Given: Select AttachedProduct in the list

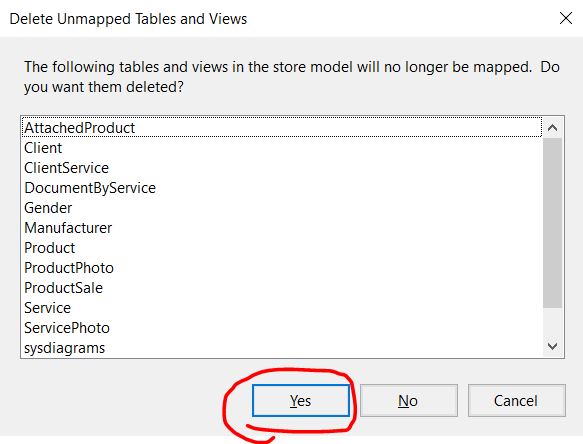Looking at the screenshot, I should coord(282,128).
